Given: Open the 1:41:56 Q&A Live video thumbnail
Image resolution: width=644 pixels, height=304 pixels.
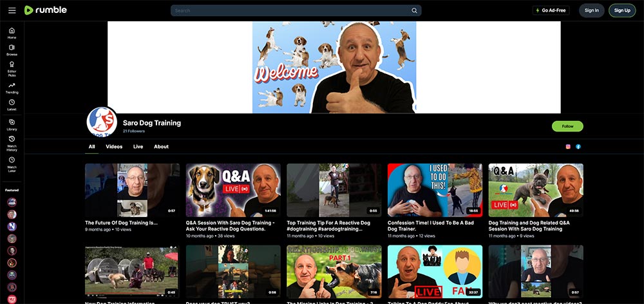Looking at the screenshot, I should [233, 190].
